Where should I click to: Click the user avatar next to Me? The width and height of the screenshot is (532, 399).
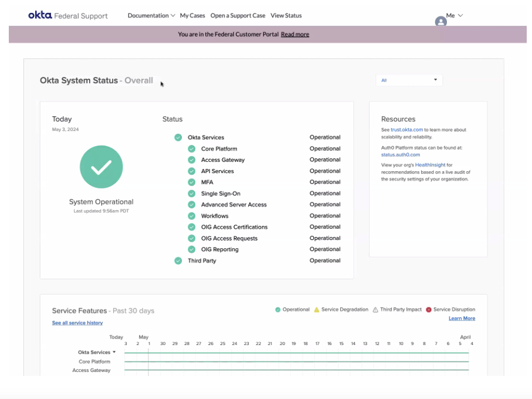441,22
